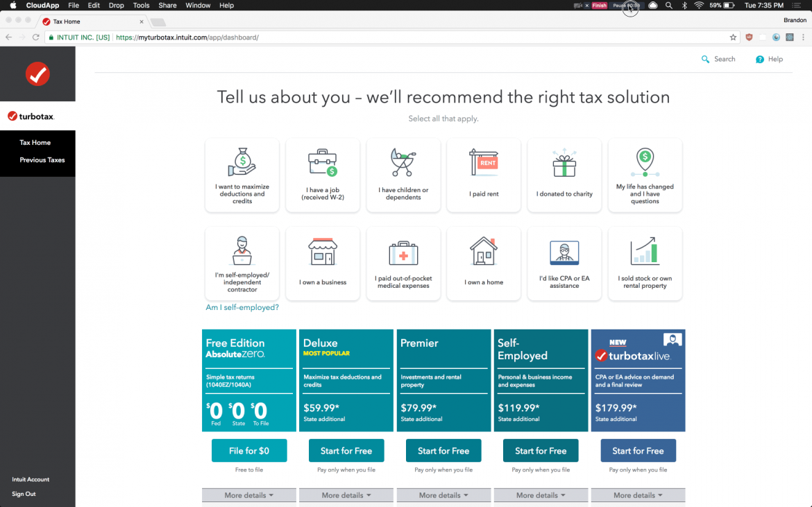Enable the 'I'm self-employed/independent contractor' option
The height and width of the screenshot is (507, 812).
pos(242,263)
